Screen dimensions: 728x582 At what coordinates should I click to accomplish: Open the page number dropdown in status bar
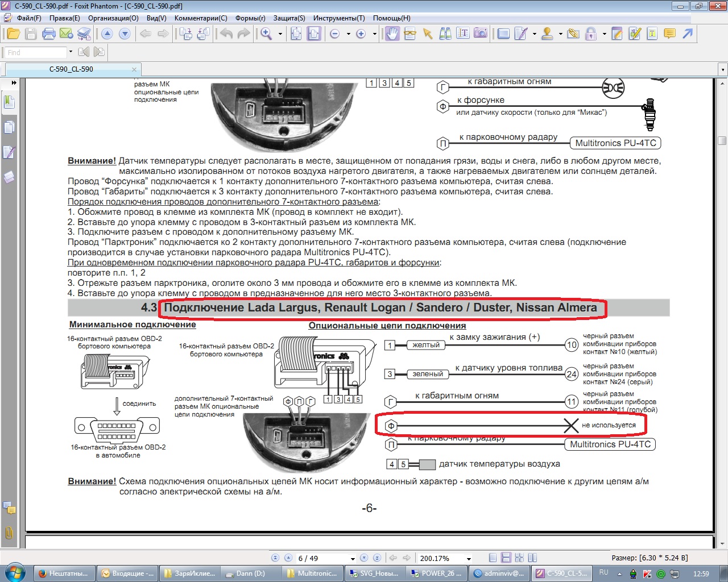pyautogui.click(x=353, y=559)
